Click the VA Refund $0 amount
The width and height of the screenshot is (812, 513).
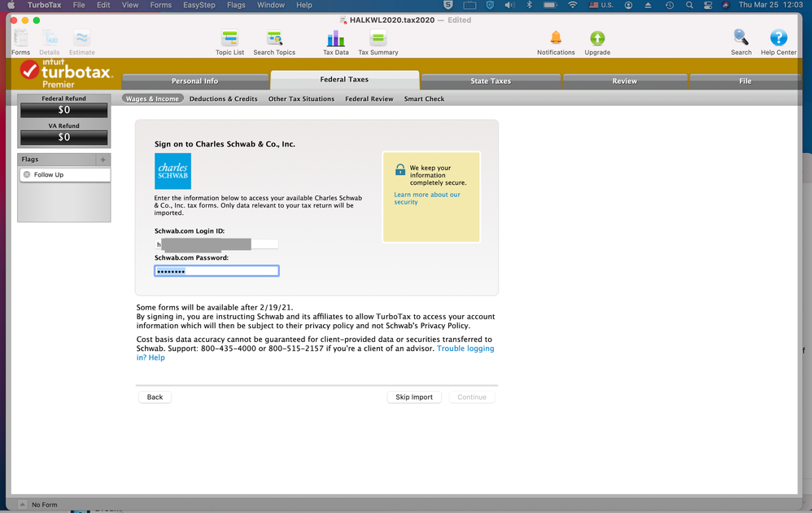64,138
